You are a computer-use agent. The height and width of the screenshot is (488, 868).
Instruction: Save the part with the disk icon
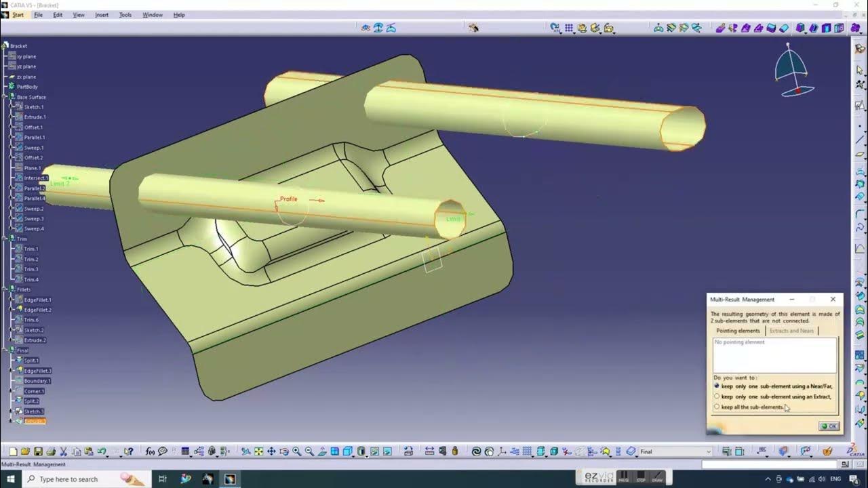(38, 451)
